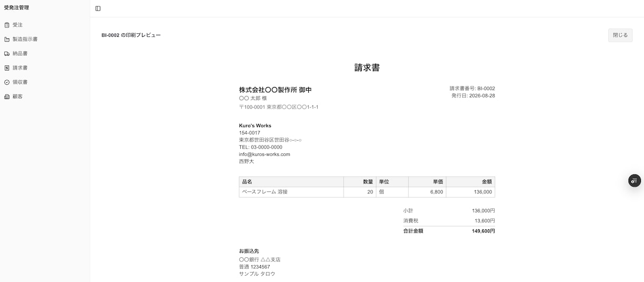Click the unit price cell 6,800
The width and height of the screenshot is (644, 282).
427,192
